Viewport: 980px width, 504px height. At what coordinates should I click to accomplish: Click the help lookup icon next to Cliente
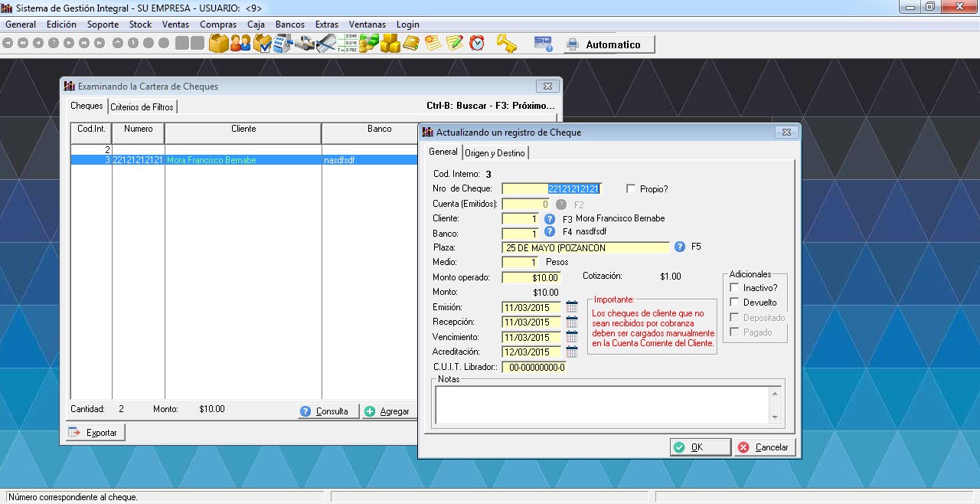click(549, 218)
